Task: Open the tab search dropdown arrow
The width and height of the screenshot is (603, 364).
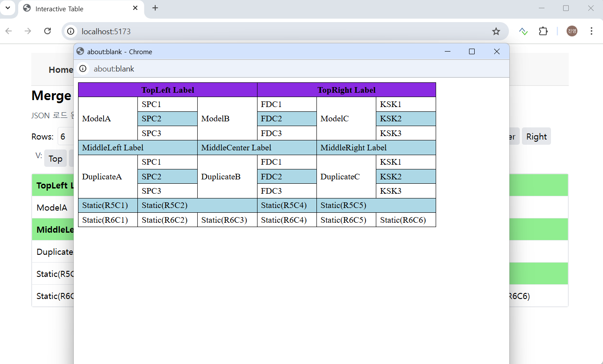Action: [8, 8]
